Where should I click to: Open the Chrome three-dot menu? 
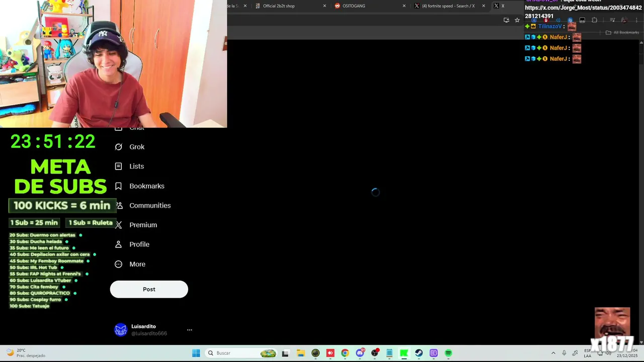(636, 20)
